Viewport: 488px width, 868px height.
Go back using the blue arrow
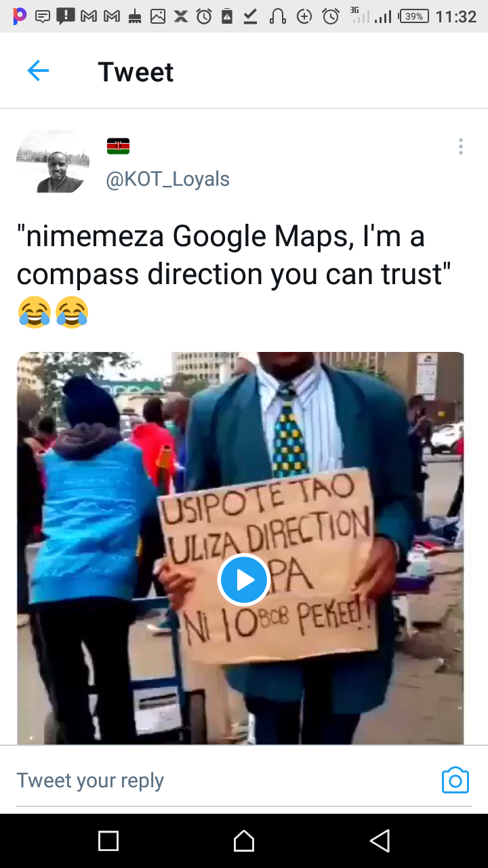coord(38,71)
